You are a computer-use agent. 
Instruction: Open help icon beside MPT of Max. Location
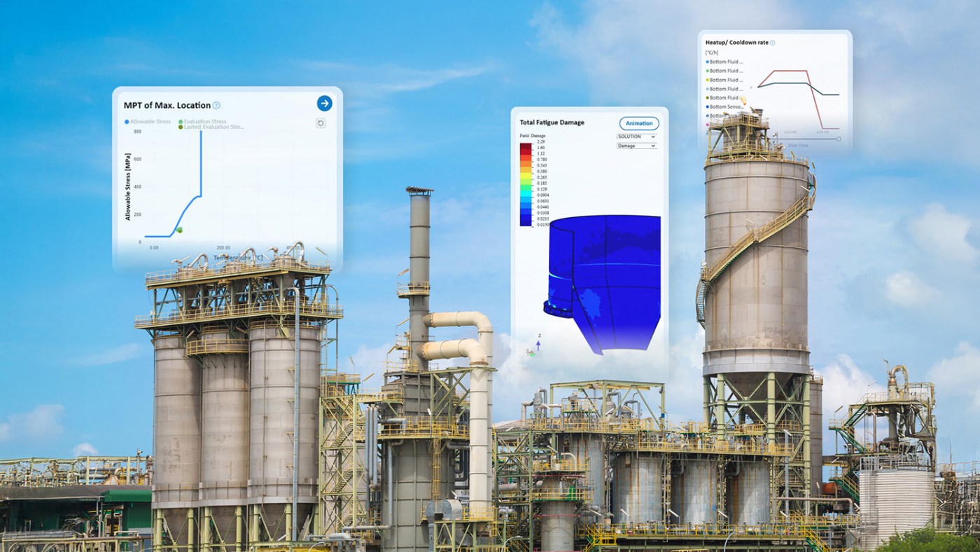coord(216,106)
